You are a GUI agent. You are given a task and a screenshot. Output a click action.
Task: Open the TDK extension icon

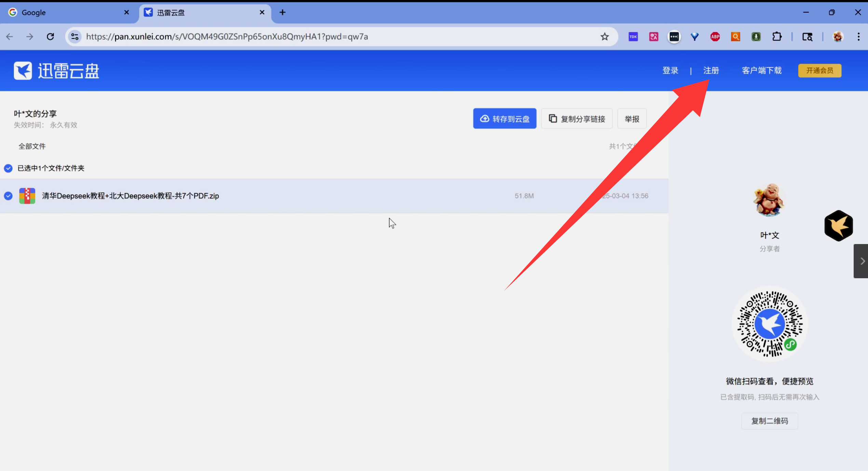pos(633,37)
